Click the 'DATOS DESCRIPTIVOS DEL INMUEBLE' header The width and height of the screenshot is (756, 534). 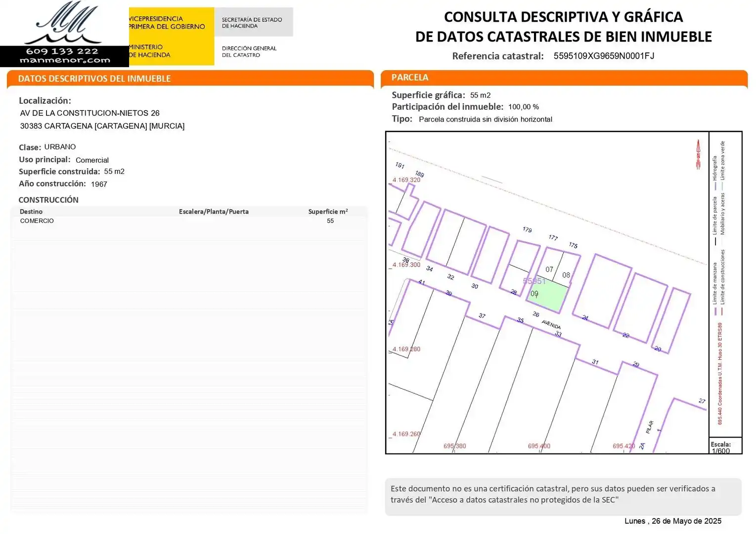94,79
